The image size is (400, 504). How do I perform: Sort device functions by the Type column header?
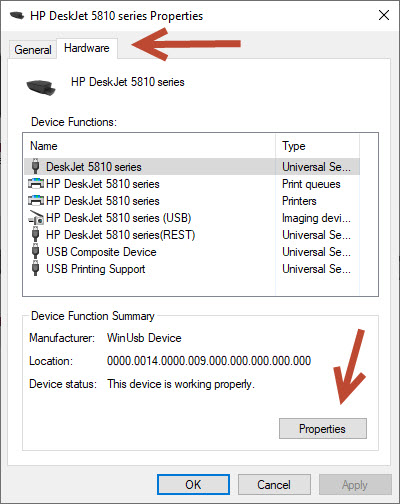click(318, 146)
